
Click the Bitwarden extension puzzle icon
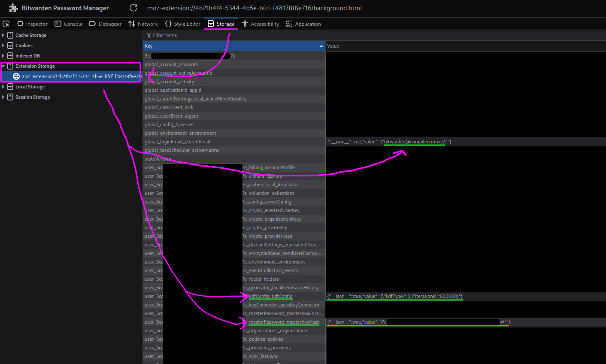13,8
